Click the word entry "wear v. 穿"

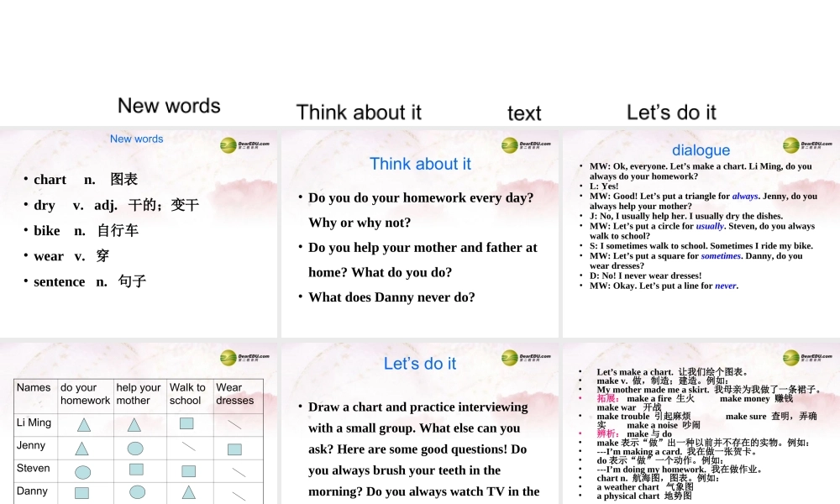tap(71, 256)
